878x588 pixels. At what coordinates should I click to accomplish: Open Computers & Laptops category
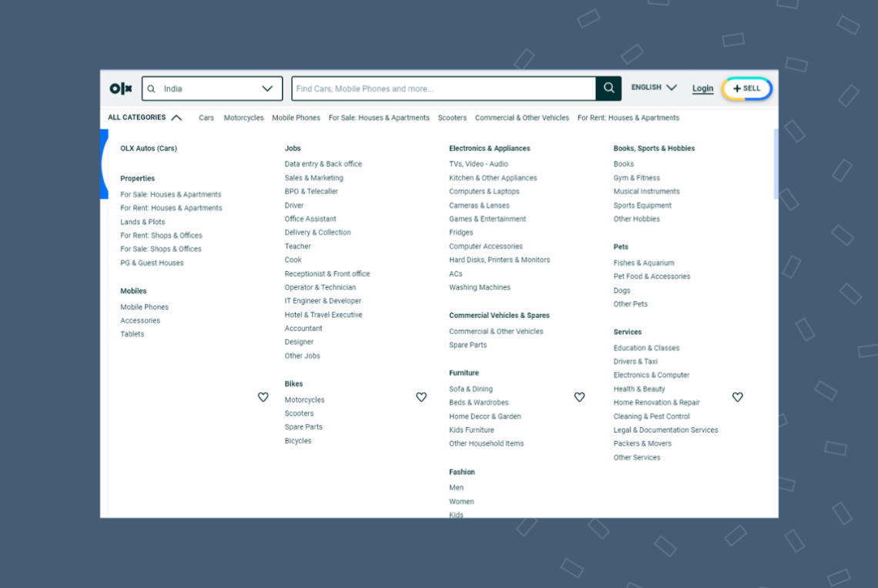pos(484,192)
